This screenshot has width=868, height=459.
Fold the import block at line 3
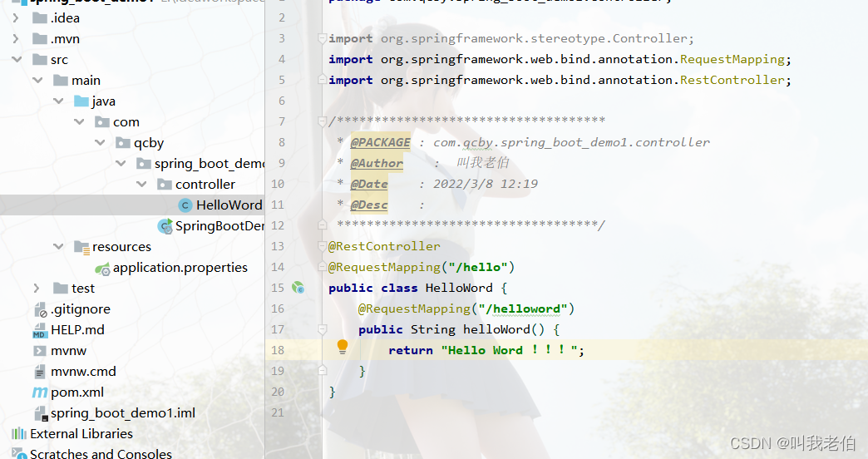pos(323,38)
